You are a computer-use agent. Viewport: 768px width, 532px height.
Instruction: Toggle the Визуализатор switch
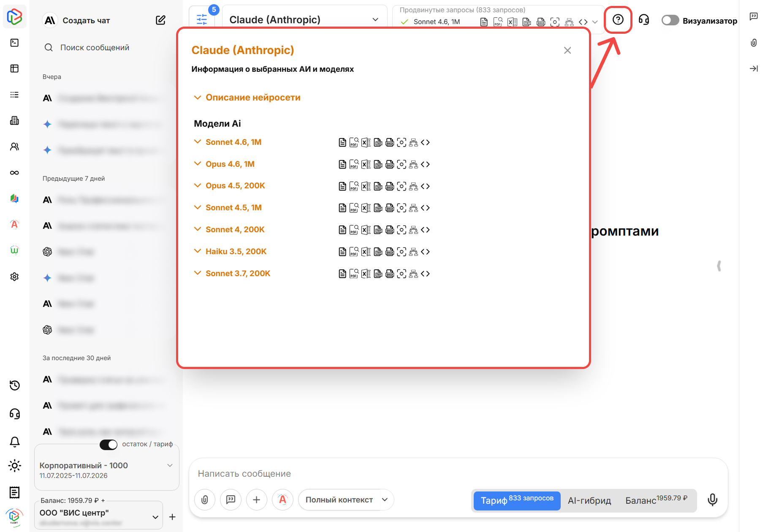(x=670, y=20)
